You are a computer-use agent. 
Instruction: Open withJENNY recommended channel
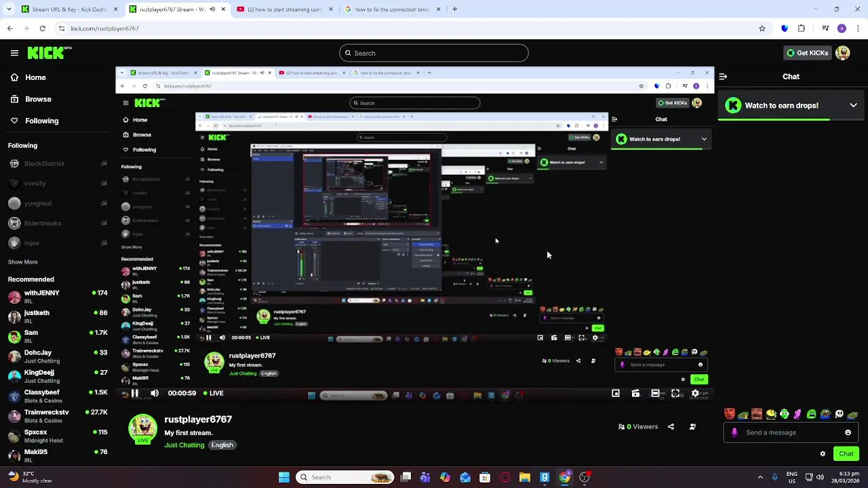point(57,297)
